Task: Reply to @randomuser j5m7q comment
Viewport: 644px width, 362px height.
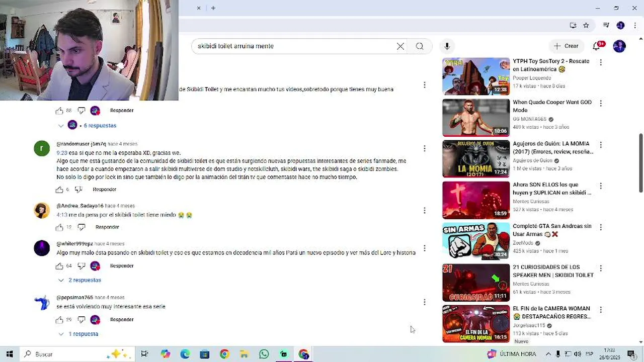Action: [104, 190]
